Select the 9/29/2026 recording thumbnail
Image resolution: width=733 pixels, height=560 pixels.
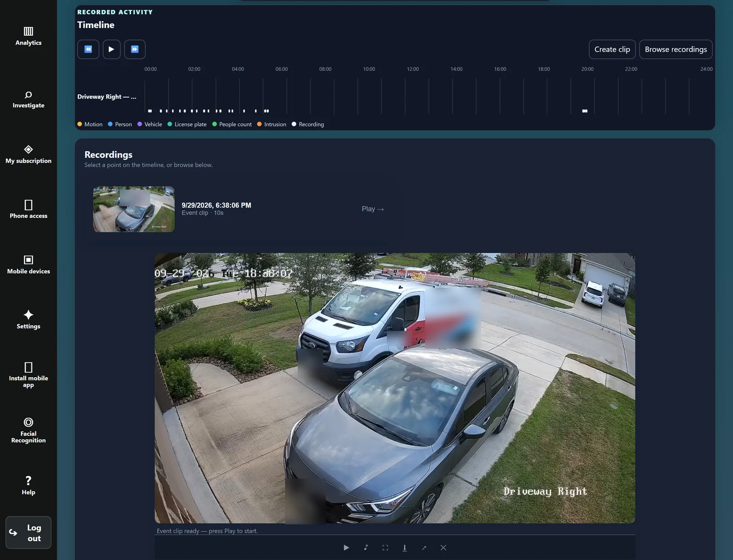click(134, 209)
